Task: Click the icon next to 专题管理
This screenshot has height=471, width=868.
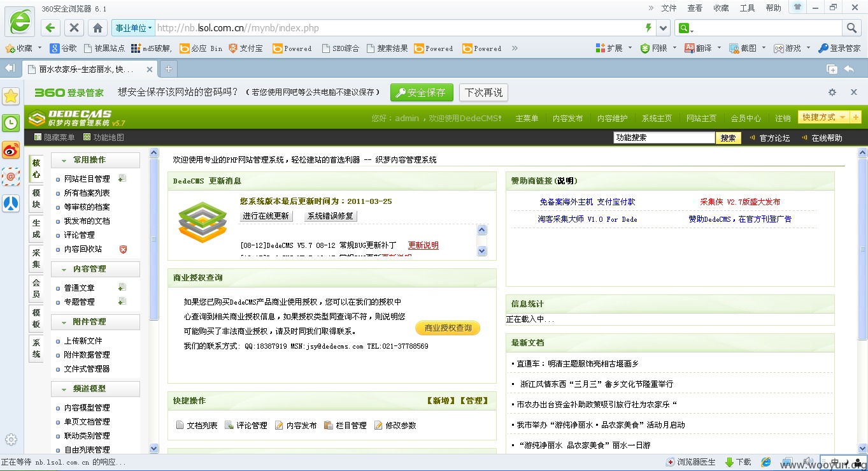Action: (x=122, y=301)
